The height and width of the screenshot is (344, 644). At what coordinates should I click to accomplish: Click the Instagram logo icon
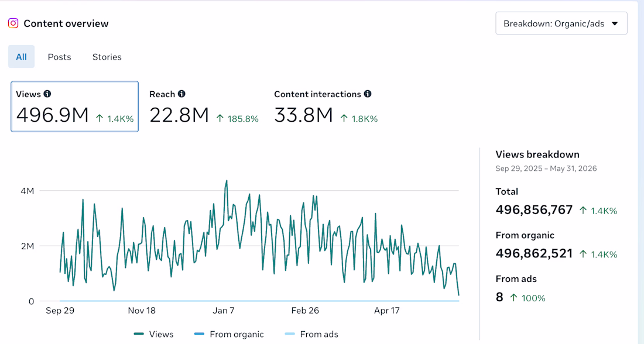pos(13,23)
